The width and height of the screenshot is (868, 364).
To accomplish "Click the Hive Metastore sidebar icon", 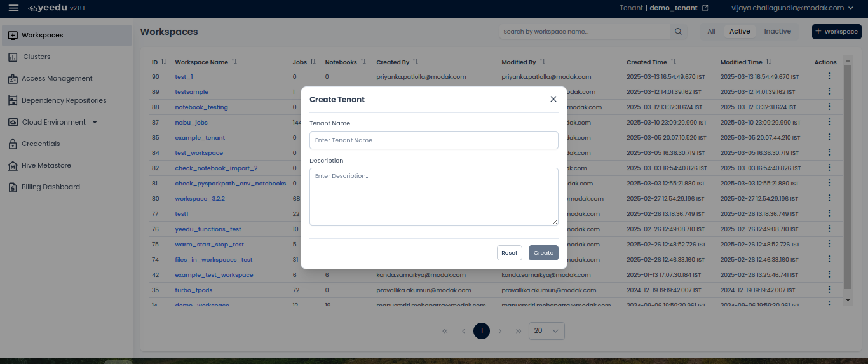I will pyautogui.click(x=13, y=166).
